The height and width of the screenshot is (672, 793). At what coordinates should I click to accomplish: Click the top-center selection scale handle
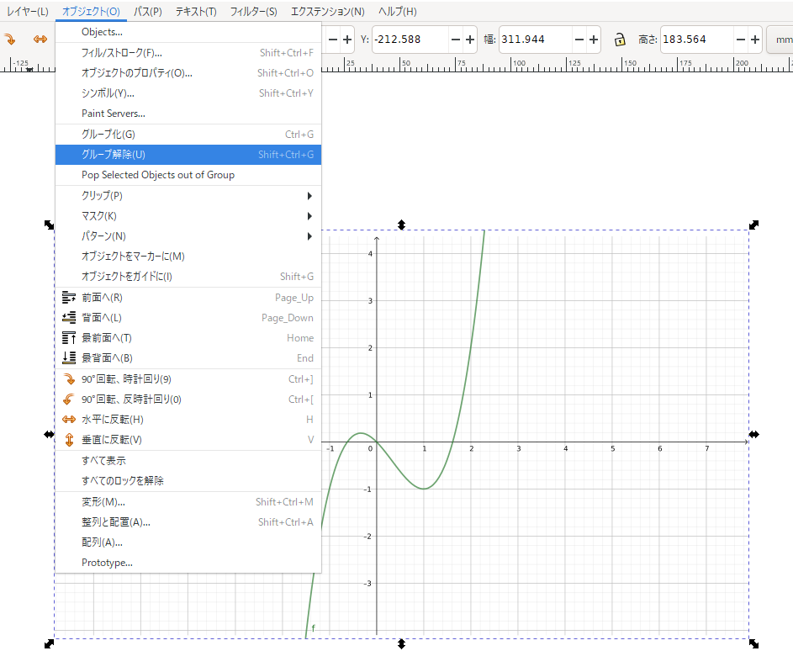point(402,225)
